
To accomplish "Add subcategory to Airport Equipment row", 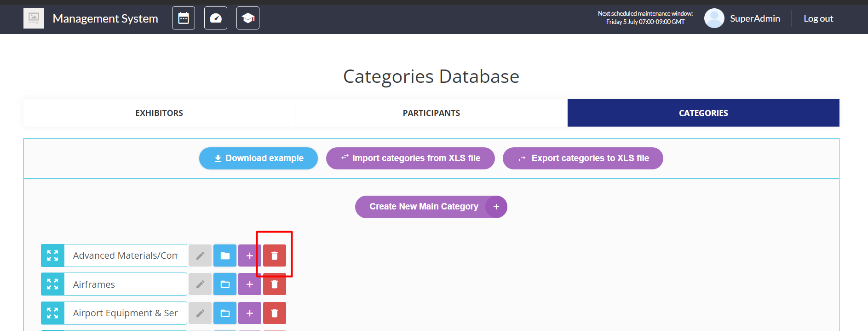I will point(250,314).
